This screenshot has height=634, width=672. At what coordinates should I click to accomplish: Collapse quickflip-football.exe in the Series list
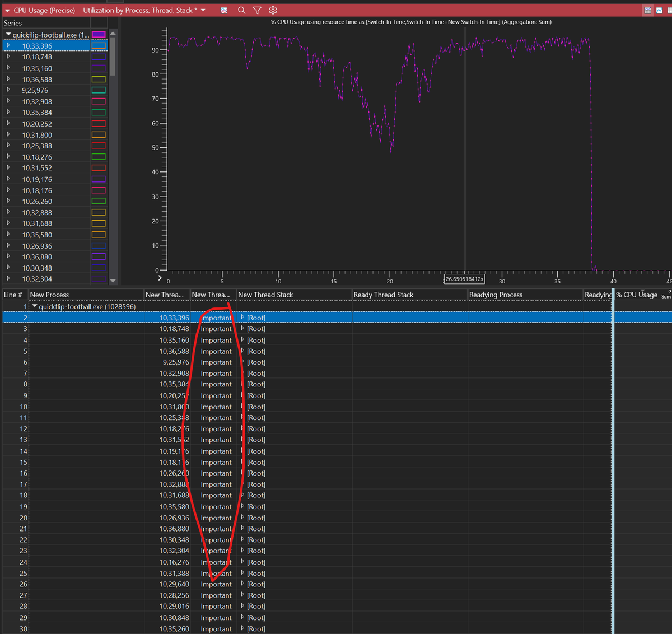[x=8, y=35]
